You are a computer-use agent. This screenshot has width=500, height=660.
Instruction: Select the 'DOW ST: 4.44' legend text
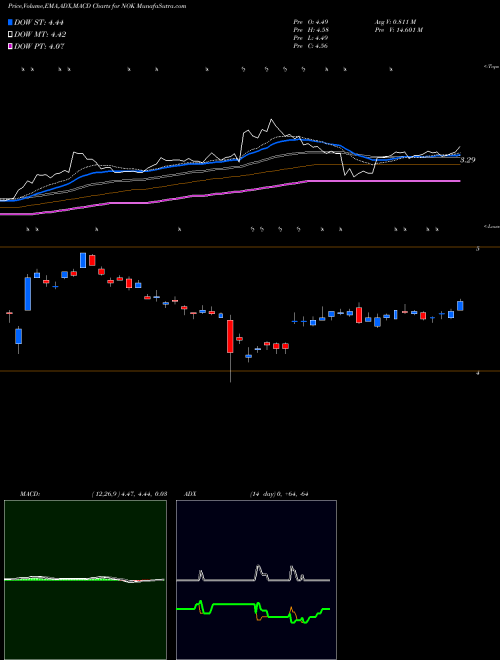(x=39, y=23)
